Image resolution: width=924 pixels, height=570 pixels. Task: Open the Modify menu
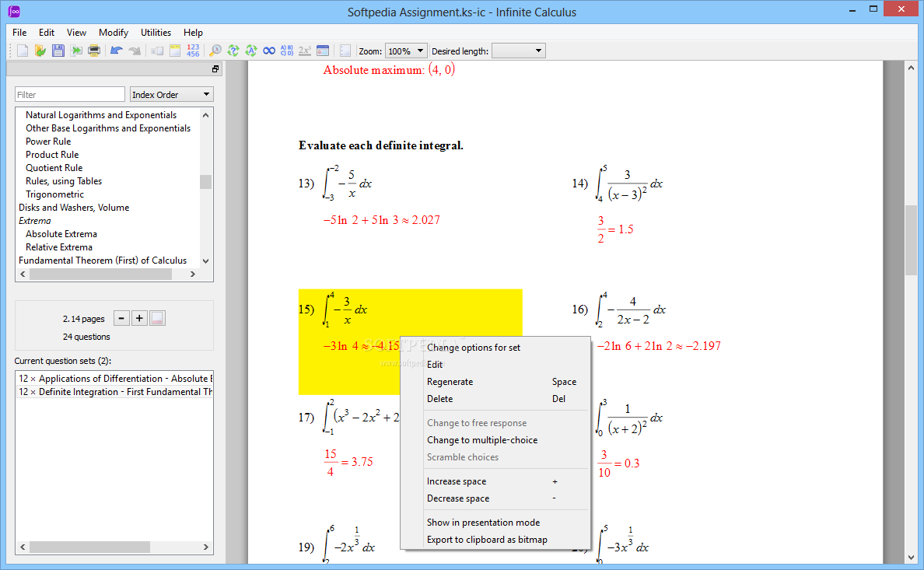click(x=113, y=33)
